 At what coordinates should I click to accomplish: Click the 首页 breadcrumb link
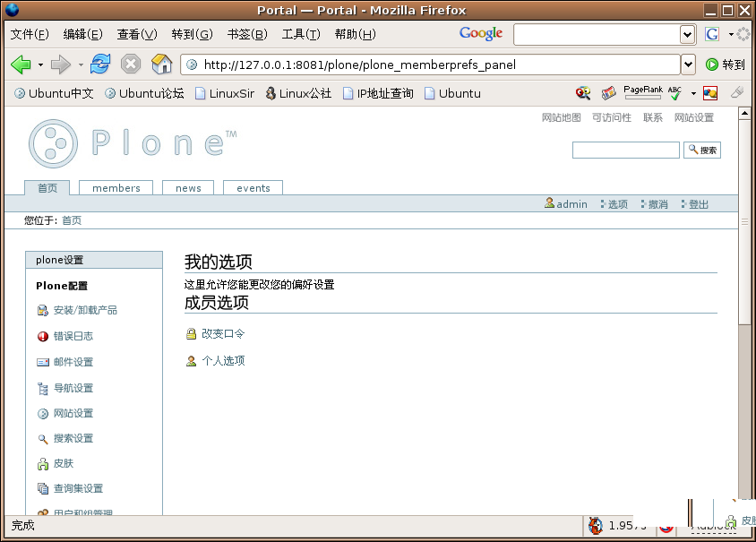click(72, 220)
